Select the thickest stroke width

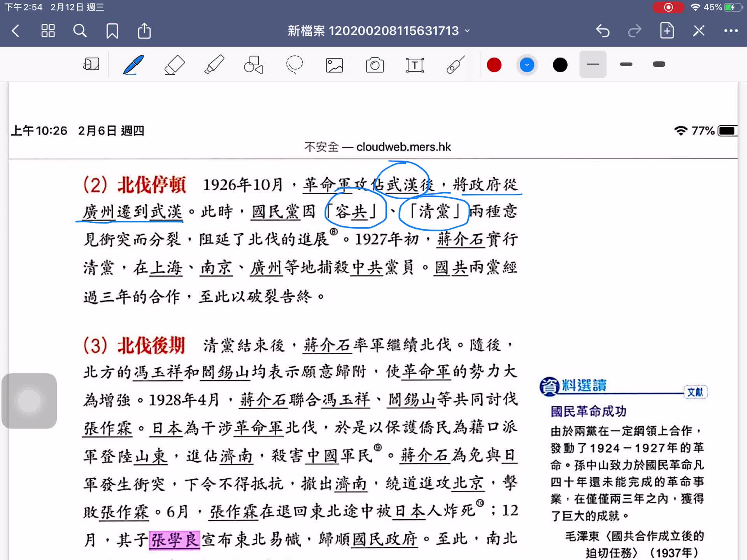(659, 65)
